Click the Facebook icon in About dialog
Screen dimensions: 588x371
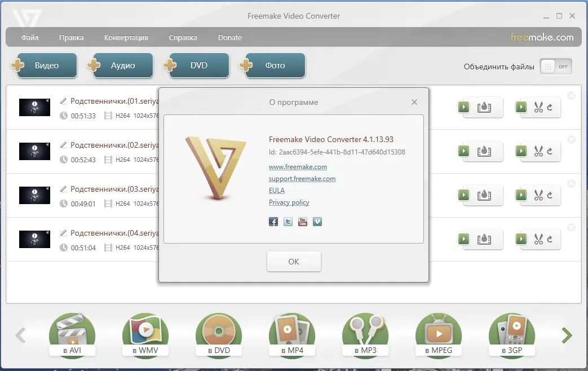click(273, 222)
